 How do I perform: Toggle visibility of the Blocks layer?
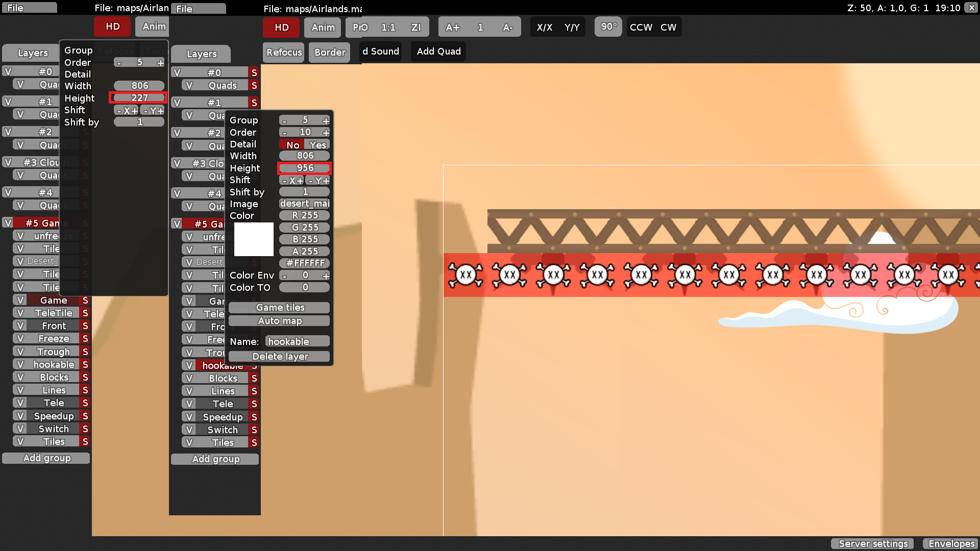[189, 378]
